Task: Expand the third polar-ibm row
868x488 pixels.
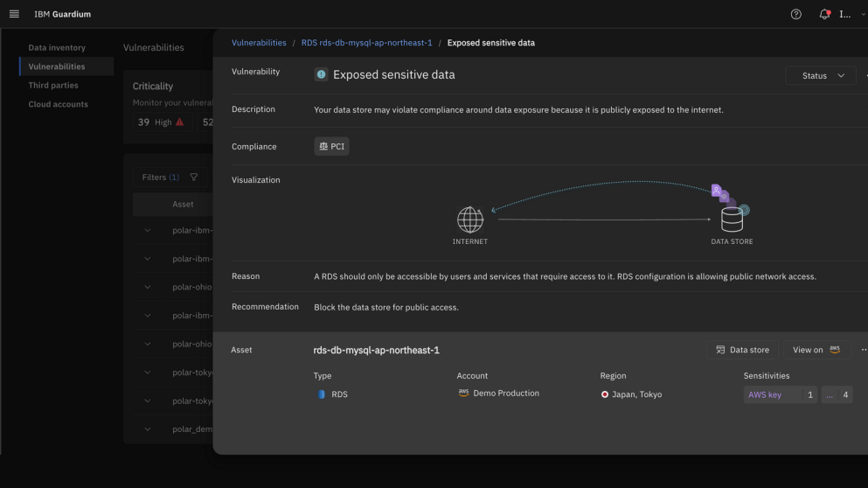Action: 147,316
